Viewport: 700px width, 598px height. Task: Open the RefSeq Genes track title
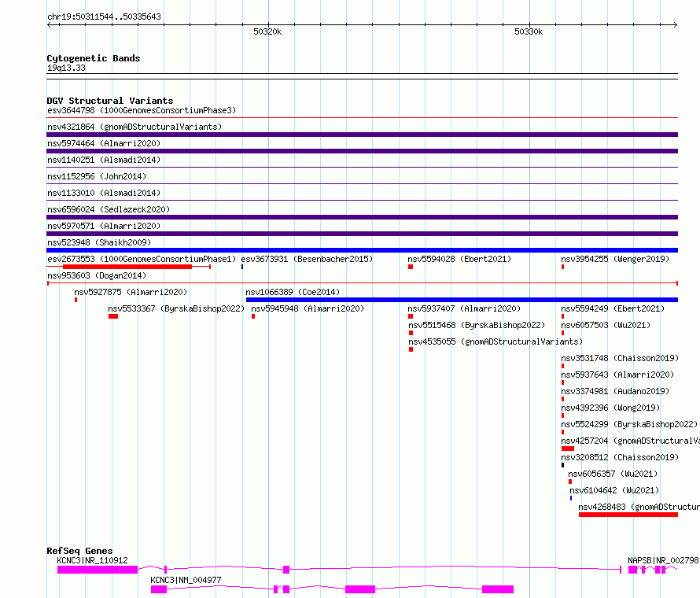point(79,551)
